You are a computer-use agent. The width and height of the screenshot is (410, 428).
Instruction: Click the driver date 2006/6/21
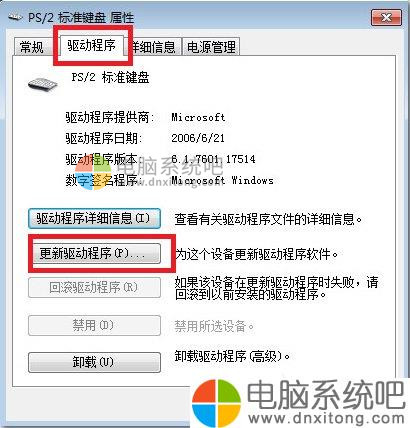click(x=198, y=138)
